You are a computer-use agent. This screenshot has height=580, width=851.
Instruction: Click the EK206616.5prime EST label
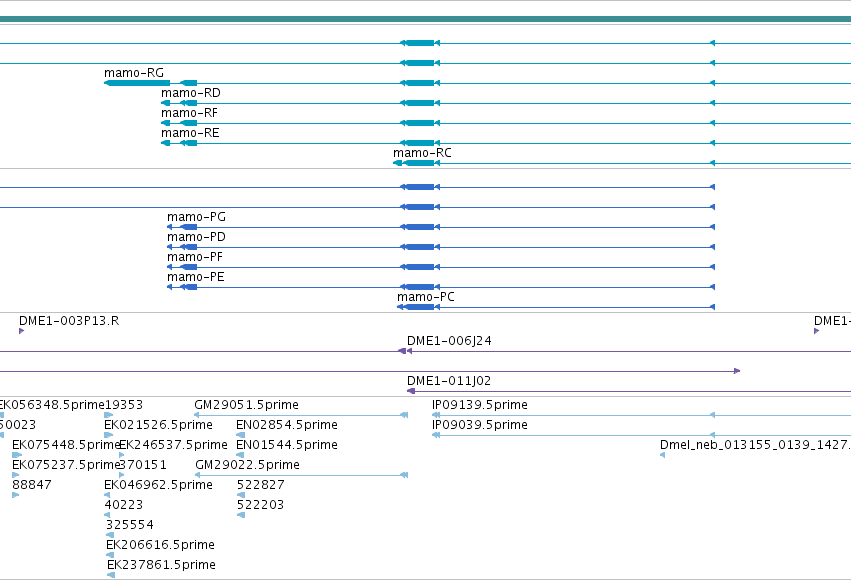pyautogui.click(x=160, y=545)
